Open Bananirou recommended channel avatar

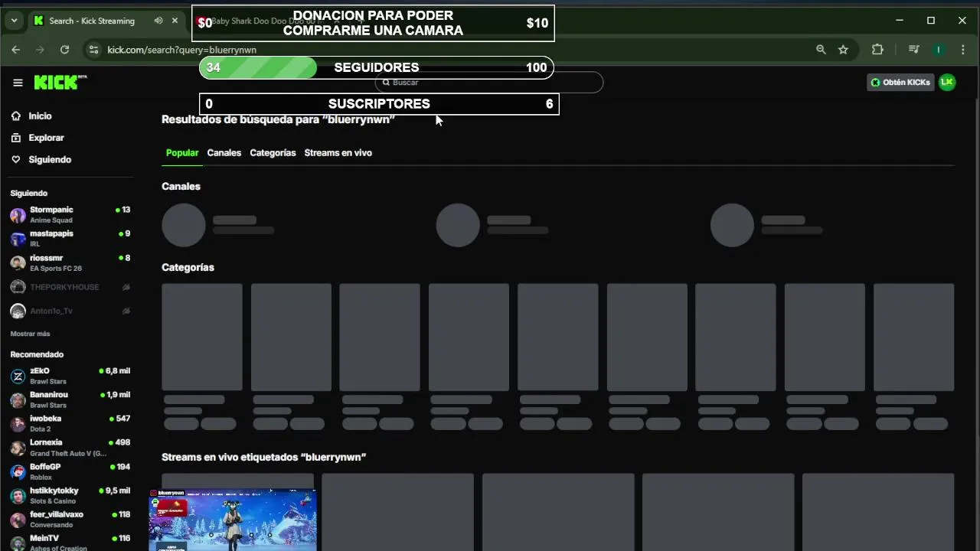pos(18,399)
